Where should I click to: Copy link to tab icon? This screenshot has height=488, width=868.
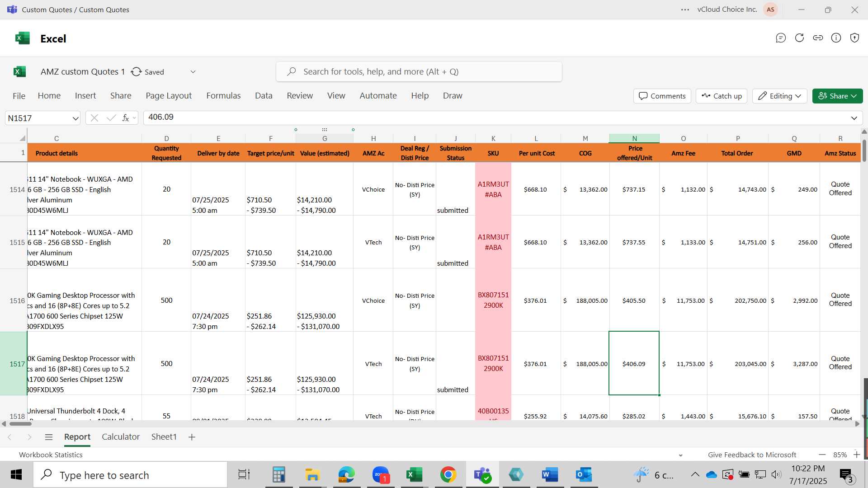click(x=818, y=38)
